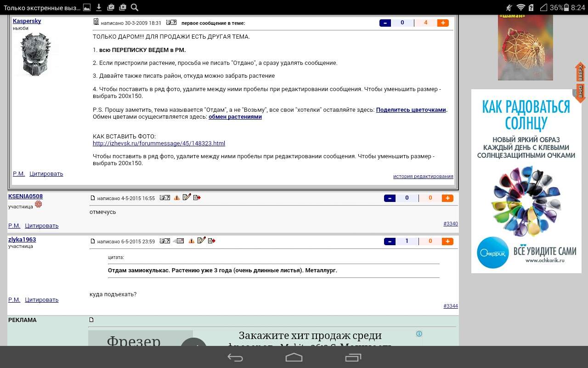The height and width of the screenshot is (368, 588).
Task: Click the ad info icon on the Фрезер banner
Action: click(x=419, y=334)
